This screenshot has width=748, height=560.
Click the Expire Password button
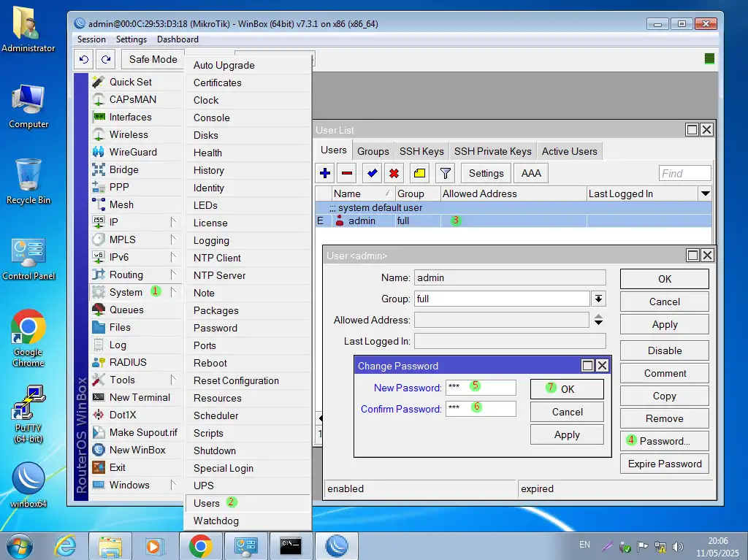[x=664, y=464]
